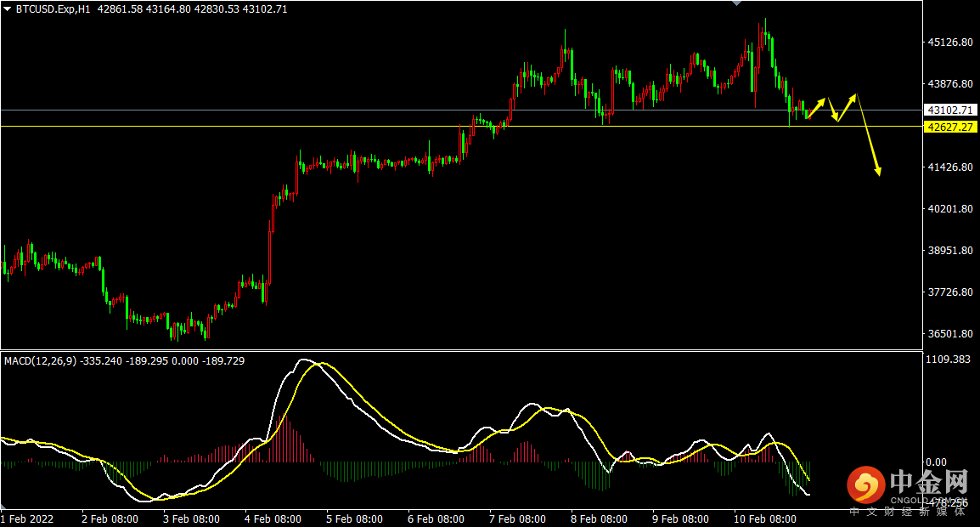Click the 43876.80 price axis label
Image resolution: width=980 pixels, height=527 pixels.
tap(950, 84)
